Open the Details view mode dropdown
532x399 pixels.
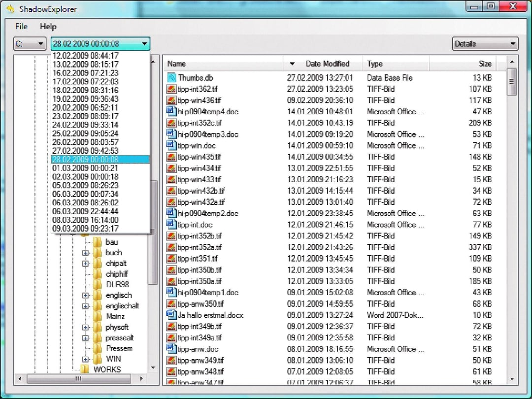485,44
